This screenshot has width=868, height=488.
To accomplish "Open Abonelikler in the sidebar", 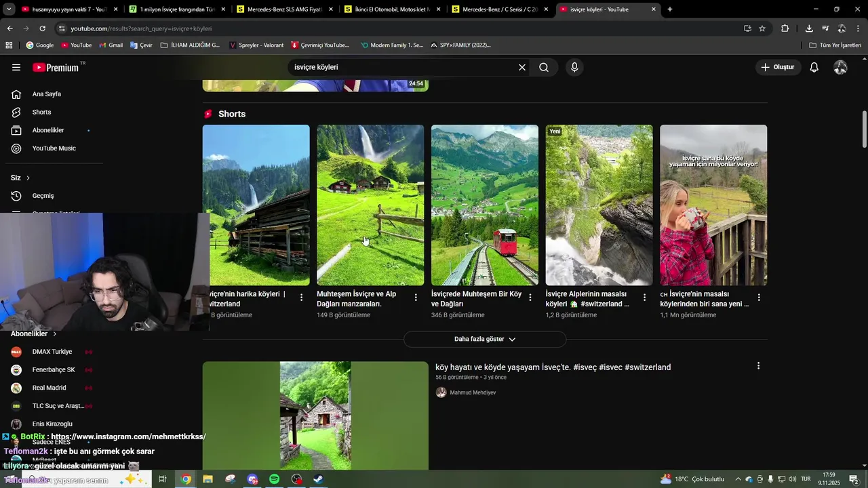I will pyautogui.click(x=47, y=130).
